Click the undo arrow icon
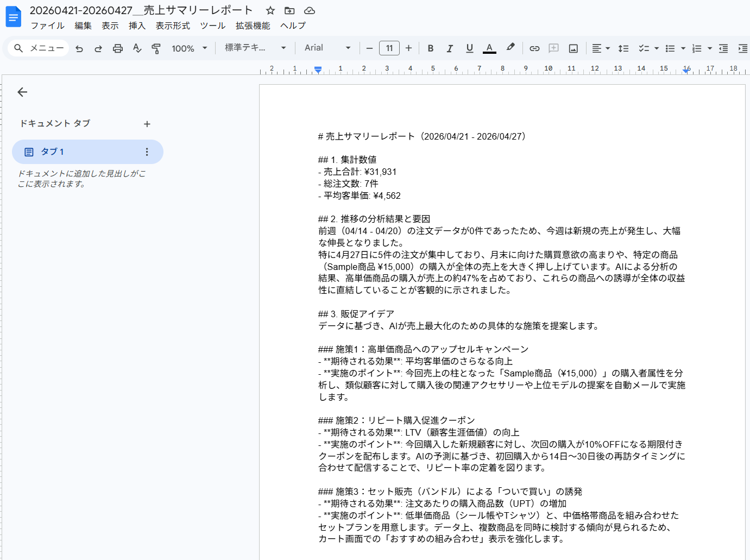Image resolution: width=750 pixels, height=560 pixels. pyautogui.click(x=79, y=48)
